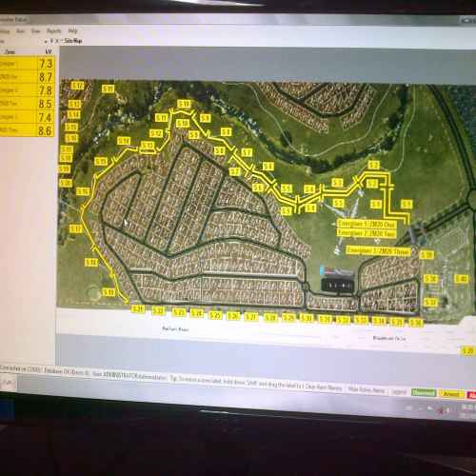Click the Energiser 1 ZM20 One map label
This screenshot has width=476, height=476.
[367, 224]
